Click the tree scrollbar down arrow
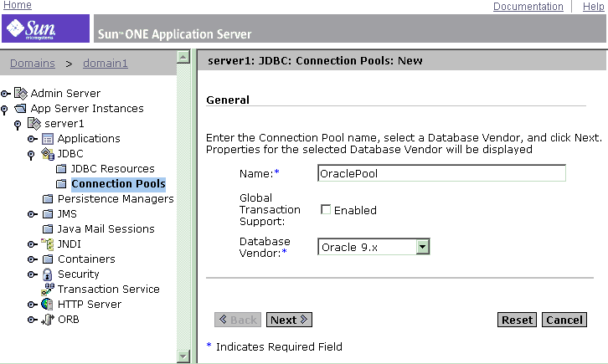This screenshot has width=608, height=364. [x=183, y=356]
